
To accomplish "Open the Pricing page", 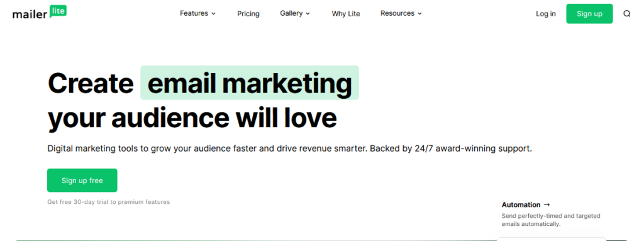I will point(248,14).
